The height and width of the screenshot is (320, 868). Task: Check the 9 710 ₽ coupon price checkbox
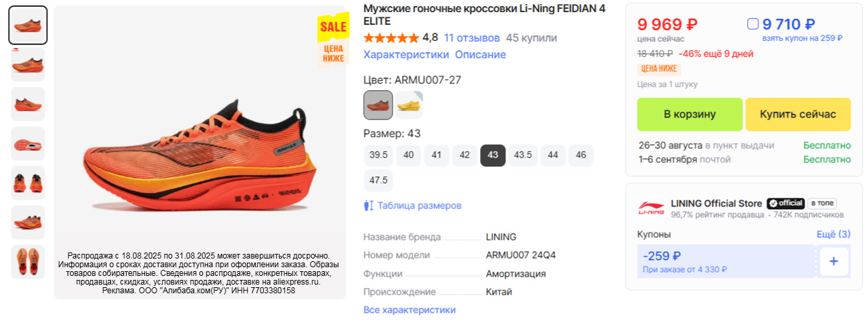point(752,24)
